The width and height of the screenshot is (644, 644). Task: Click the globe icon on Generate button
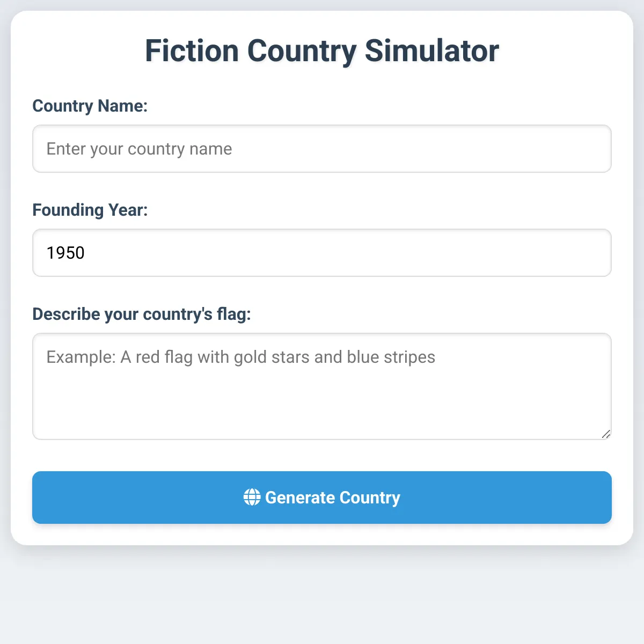(252, 497)
